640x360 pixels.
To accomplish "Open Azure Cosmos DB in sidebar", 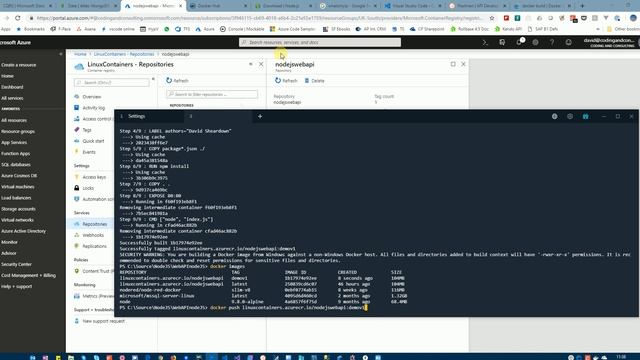I will (19, 176).
